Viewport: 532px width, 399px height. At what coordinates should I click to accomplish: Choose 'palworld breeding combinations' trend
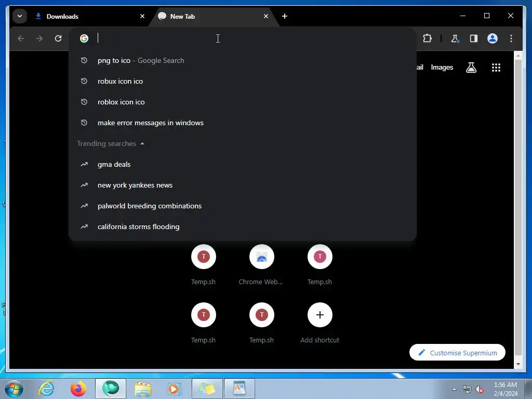pyautogui.click(x=243, y=206)
